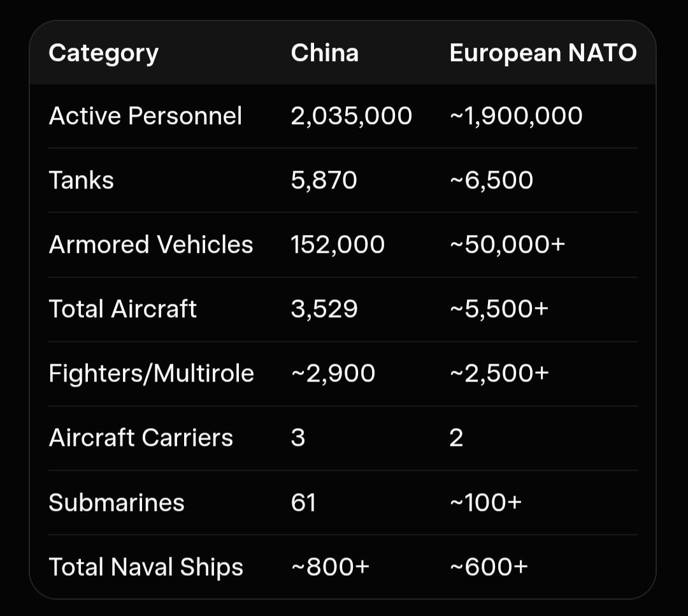Select the Armored Vehicles row label
Image resolution: width=688 pixels, height=616 pixels.
(x=151, y=245)
